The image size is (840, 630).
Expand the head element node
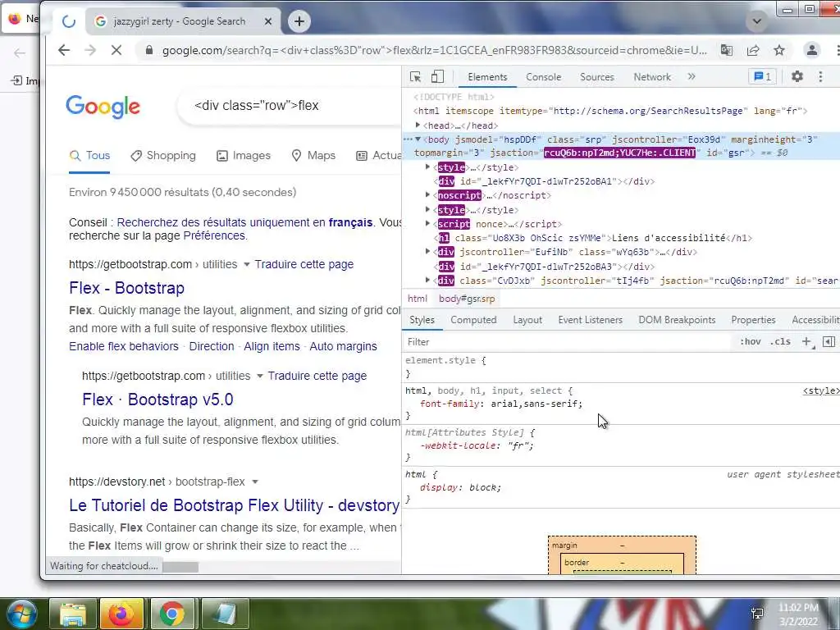click(x=418, y=125)
